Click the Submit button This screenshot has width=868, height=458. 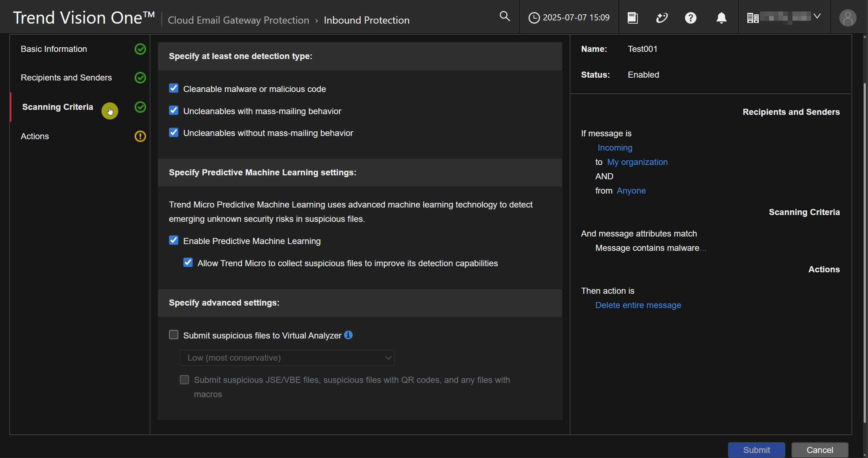click(756, 450)
